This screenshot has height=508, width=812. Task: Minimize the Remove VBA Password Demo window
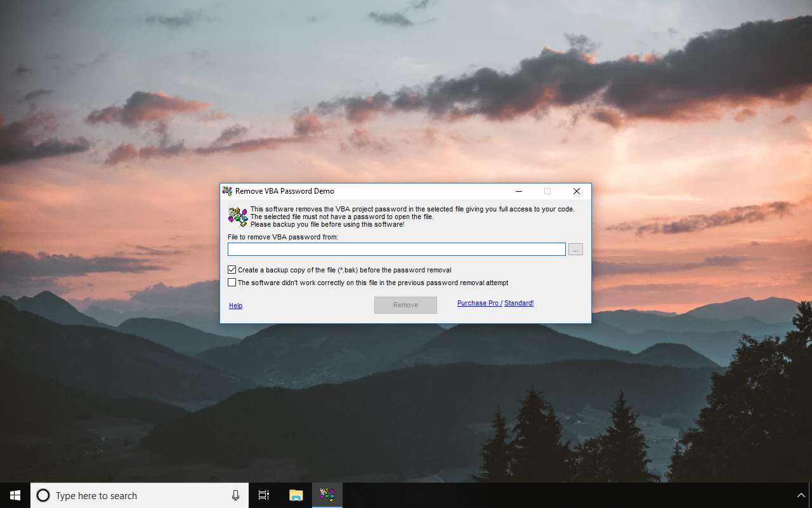click(x=519, y=191)
